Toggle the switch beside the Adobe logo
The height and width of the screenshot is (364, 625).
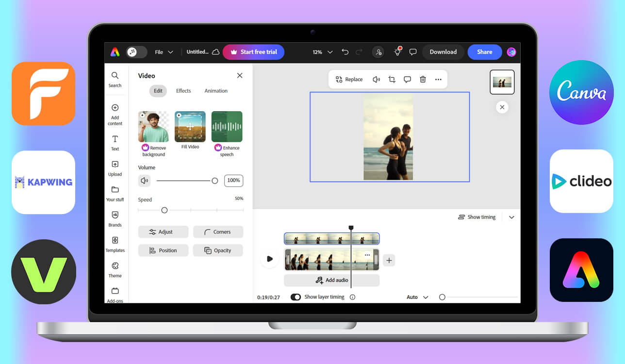[137, 52]
